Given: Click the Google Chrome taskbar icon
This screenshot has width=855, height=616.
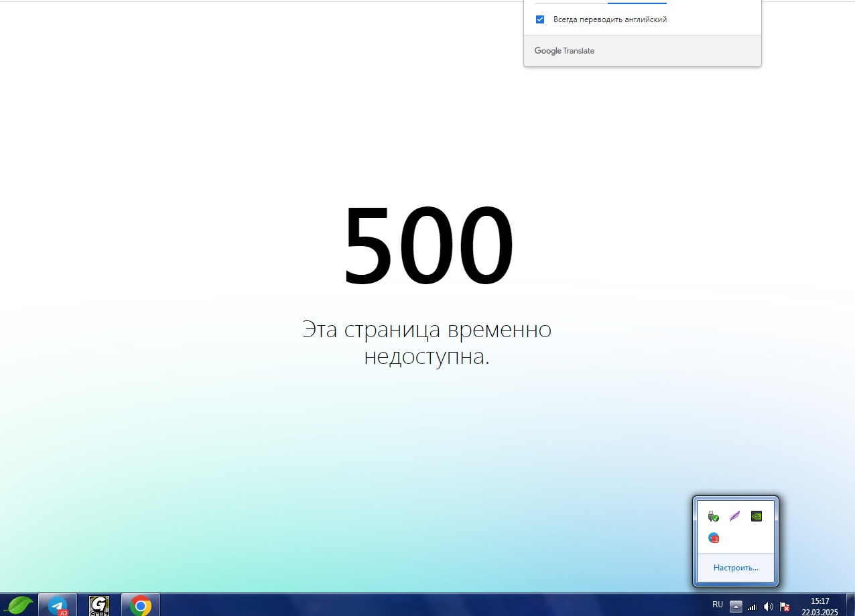Looking at the screenshot, I should (141, 606).
